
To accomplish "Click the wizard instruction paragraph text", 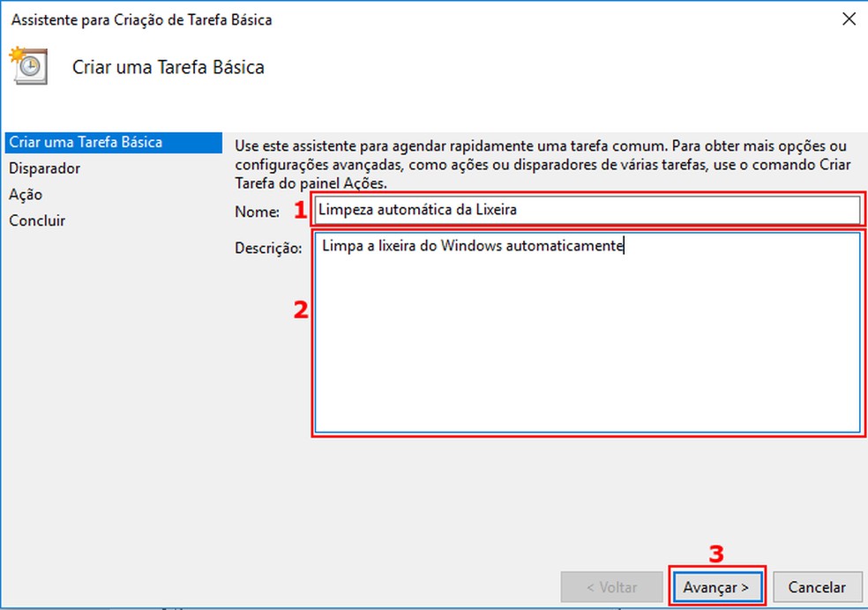I will tap(542, 164).
